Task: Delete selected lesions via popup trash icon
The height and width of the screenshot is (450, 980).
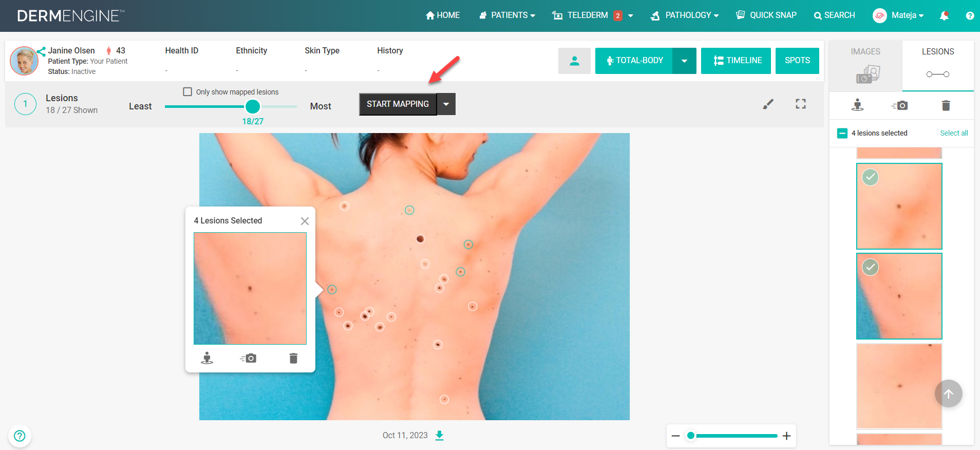Action: click(x=293, y=358)
